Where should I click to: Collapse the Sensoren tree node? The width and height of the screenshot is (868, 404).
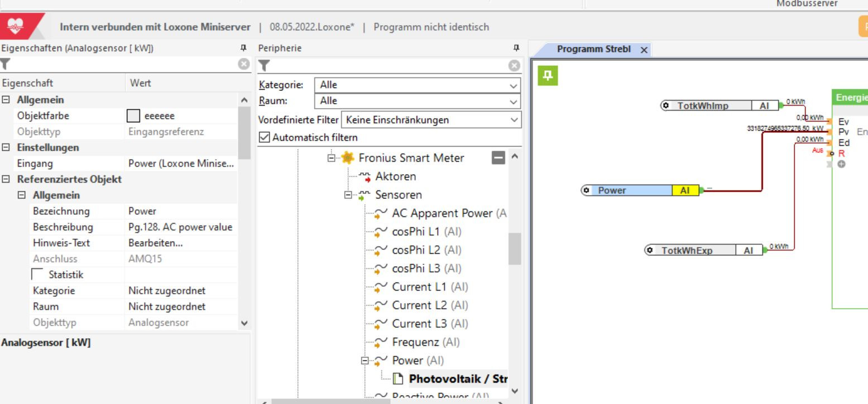pyautogui.click(x=348, y=195)
